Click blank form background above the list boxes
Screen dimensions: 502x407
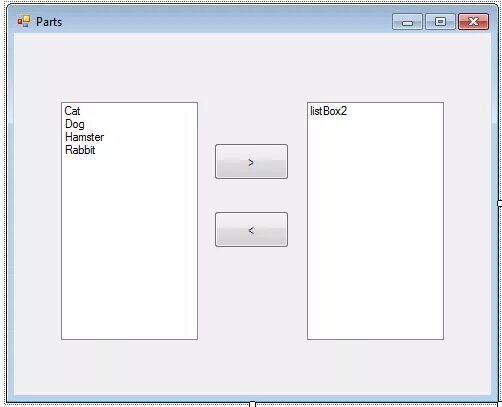[252, 67]
